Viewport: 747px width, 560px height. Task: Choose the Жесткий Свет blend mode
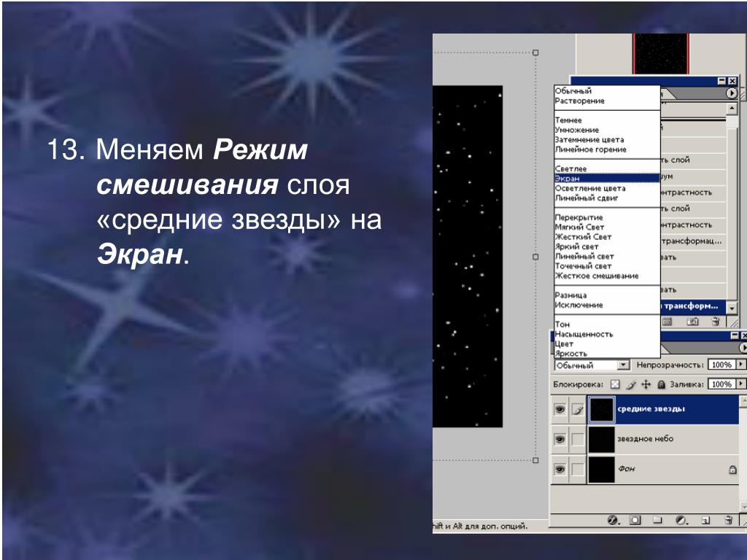coord(606,237)
